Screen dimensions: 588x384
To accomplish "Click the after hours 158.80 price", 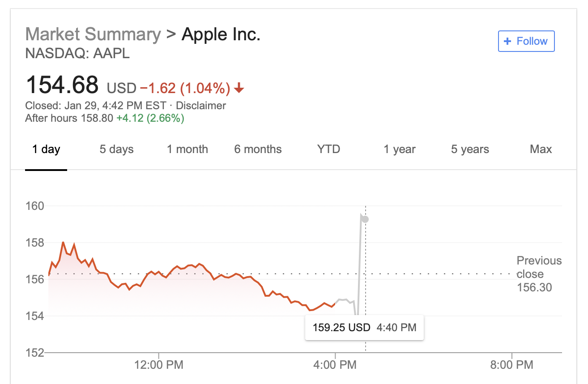I will [x=97, y=119].
